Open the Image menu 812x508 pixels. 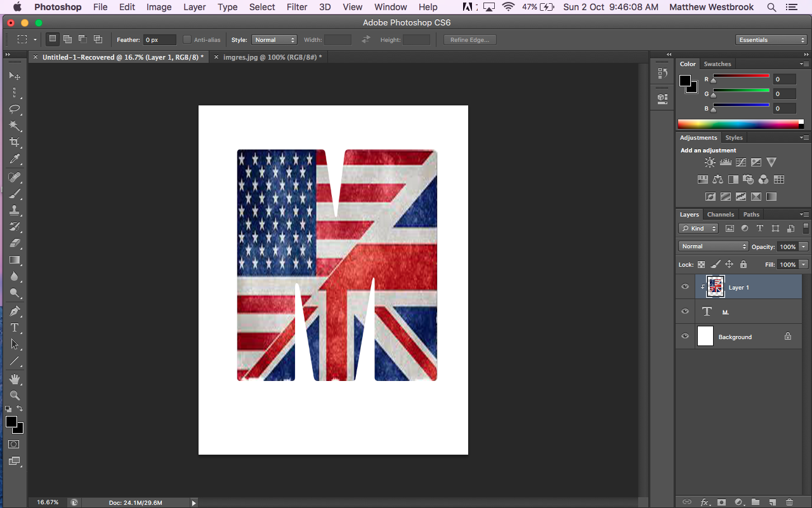click(159, 7)
